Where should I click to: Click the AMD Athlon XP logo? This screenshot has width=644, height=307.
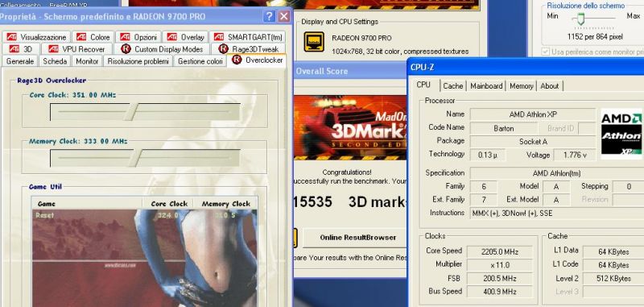[x=621, y=133]
